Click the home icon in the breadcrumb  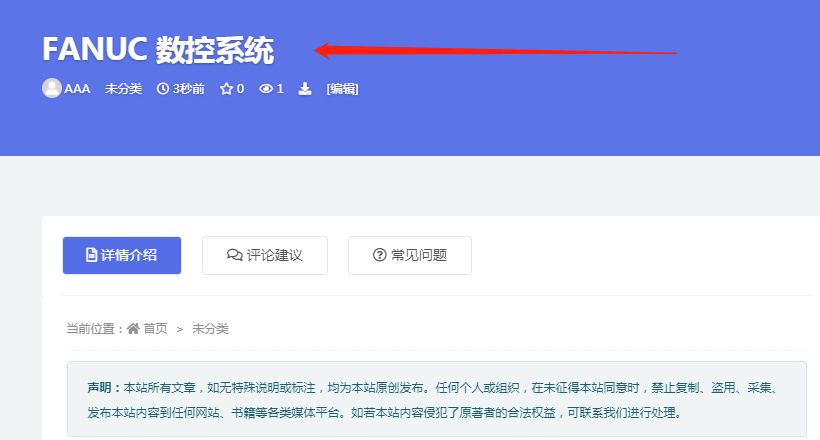(x=133, y=329)
